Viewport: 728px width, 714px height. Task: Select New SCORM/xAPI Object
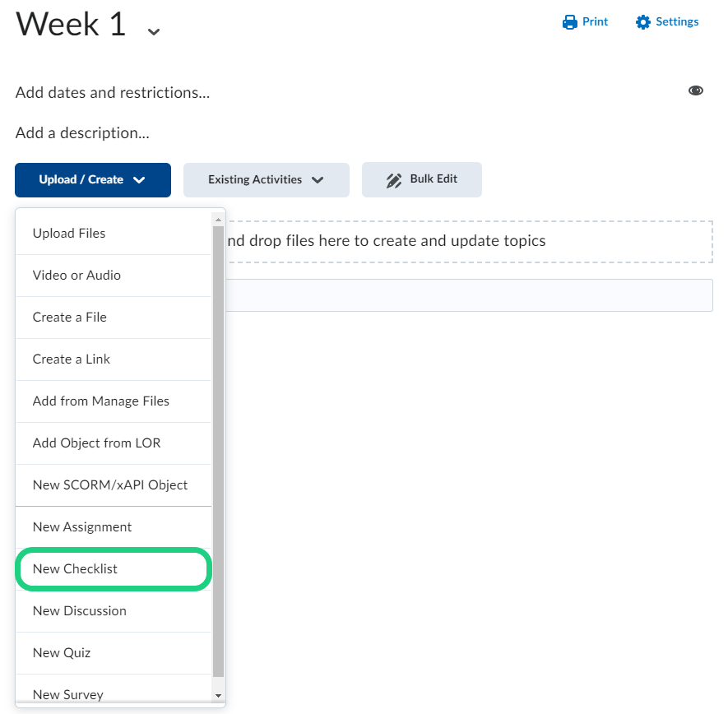pos(110,485)
